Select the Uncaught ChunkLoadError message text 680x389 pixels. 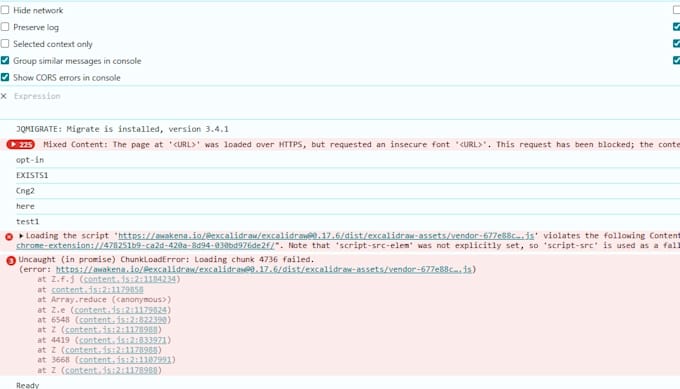click(166, 259)
